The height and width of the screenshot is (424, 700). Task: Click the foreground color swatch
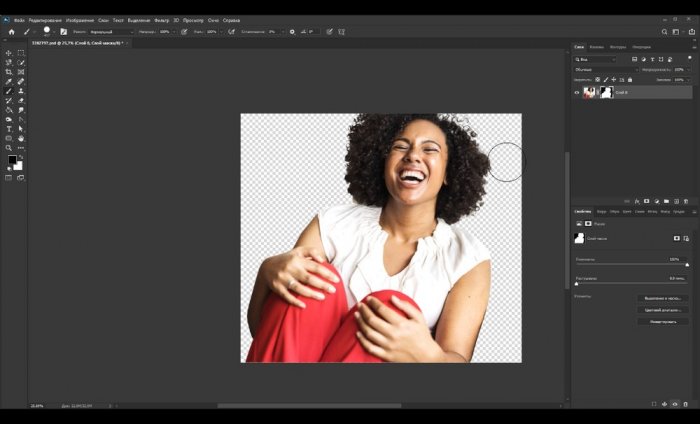(x=12, y=160)
